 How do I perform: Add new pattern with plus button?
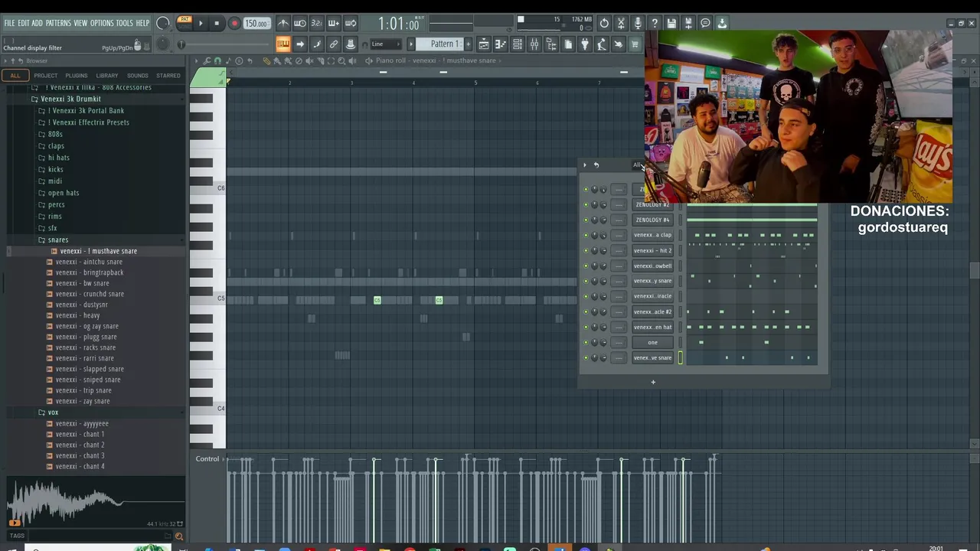click(x=469, y=44)
